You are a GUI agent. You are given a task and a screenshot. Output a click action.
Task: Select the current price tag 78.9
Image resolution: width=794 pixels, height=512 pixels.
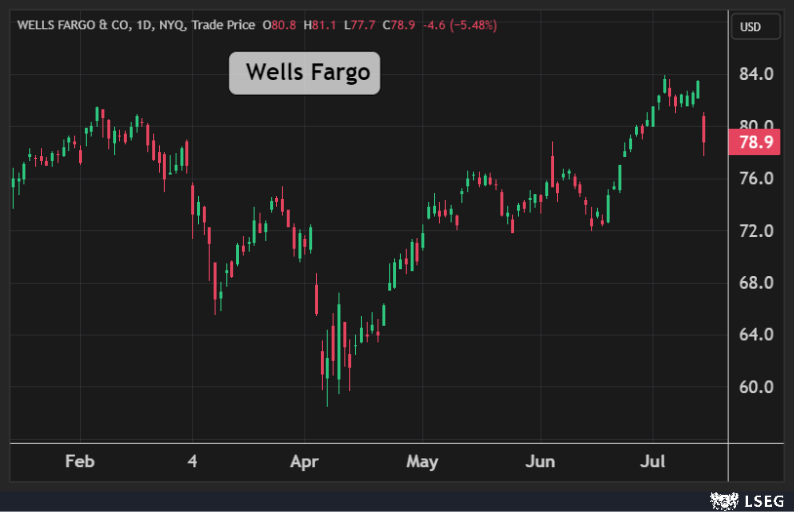point(755,142)
